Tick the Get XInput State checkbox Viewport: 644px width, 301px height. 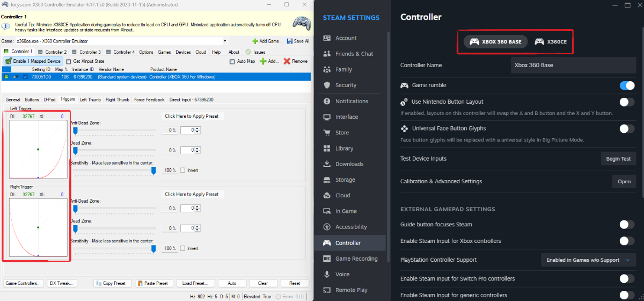pyautogui.click(x=69, y=61)
